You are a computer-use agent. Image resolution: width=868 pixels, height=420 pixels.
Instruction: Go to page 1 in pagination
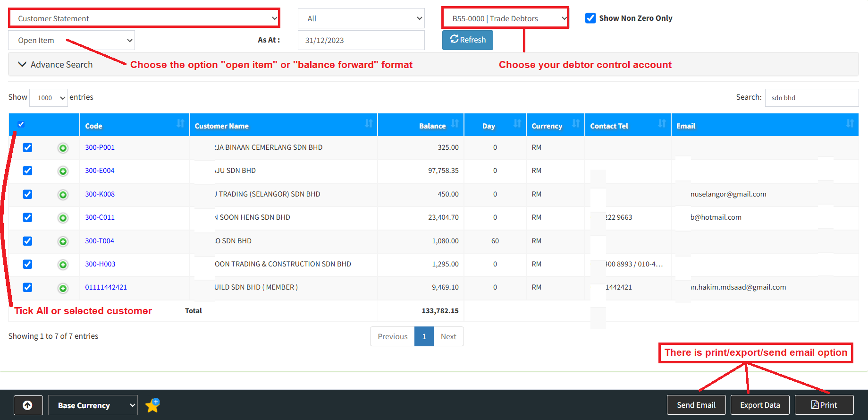(x=424, y=336)
